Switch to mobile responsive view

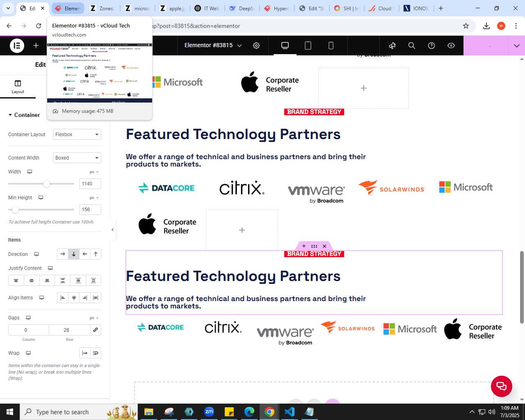pos(331,46)
